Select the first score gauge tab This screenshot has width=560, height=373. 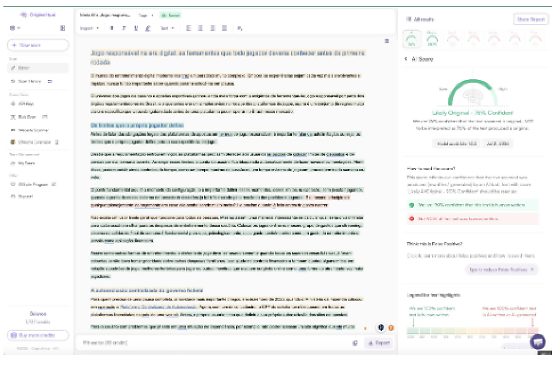coord(412,39)
